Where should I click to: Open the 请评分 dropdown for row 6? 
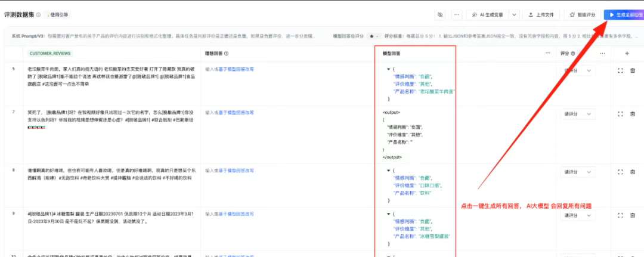click(578, 71)
